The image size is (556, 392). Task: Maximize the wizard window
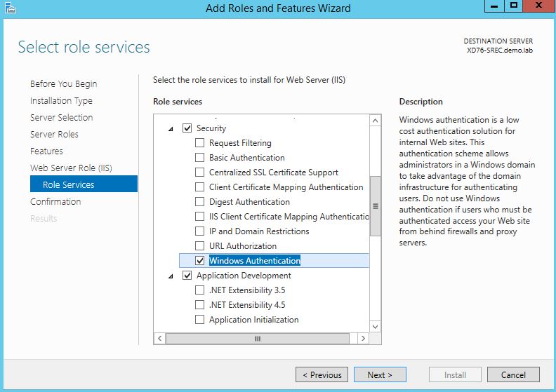coord(514,6)
